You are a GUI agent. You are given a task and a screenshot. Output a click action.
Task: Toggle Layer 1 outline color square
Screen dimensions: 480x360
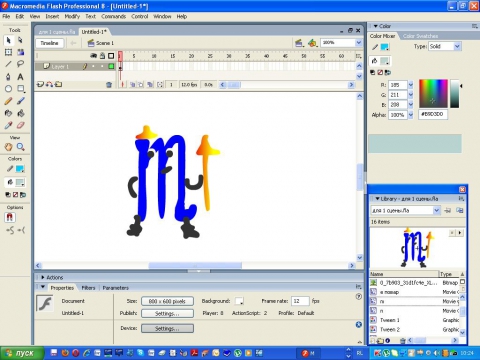[x=111, y=66]
